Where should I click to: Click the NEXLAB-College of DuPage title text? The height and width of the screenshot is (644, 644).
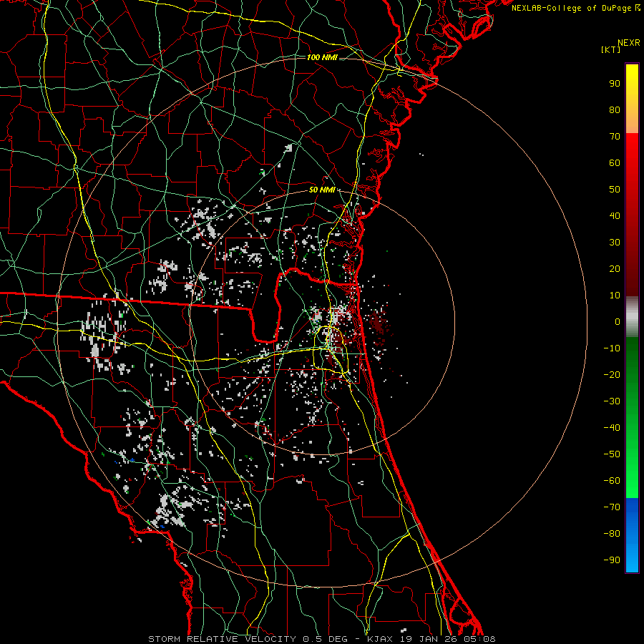(x=572, y=8)
